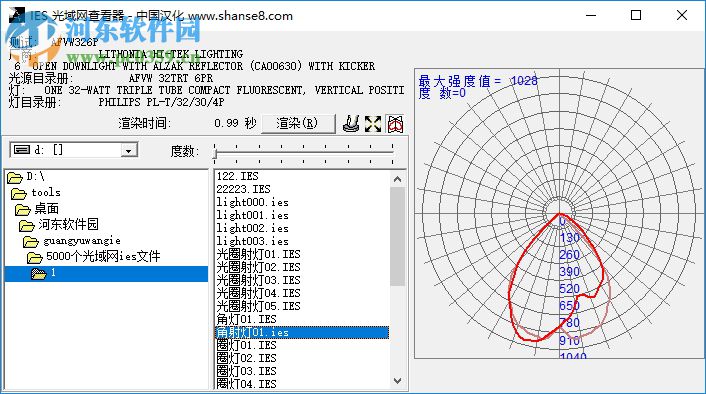706x394 pixels.
Task: Select highlighted file 角射灯01.ies
Action: pyautogui.click(x=302, y=332)
